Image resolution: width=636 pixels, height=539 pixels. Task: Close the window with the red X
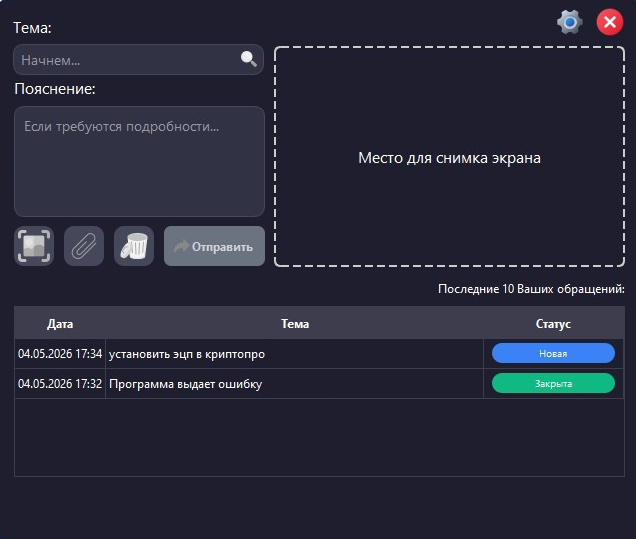tap(610, 22)
